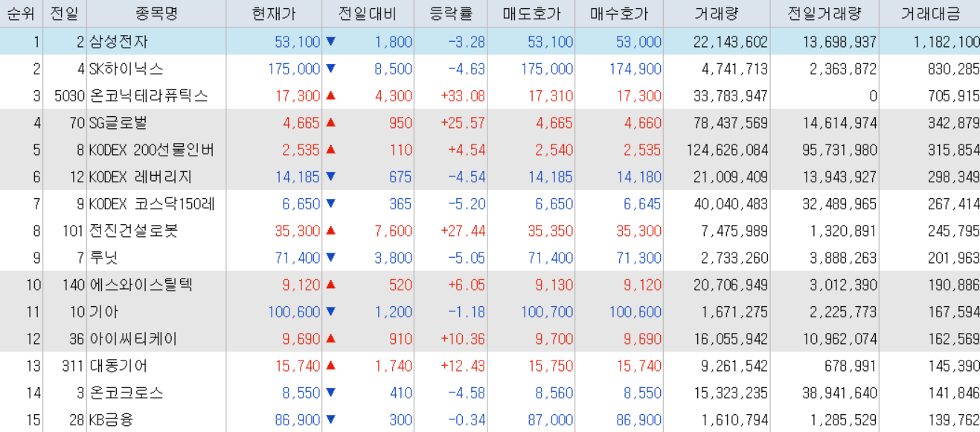Click the +33.08 change rate

[x=463, y=96]
